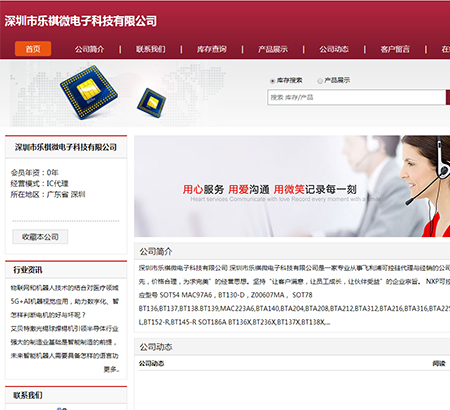Open article on 艾贝特激光锡球焊锡机
The width and height of the screenshot is (450, 410).
pyautogui.click(x=64, y=329)
